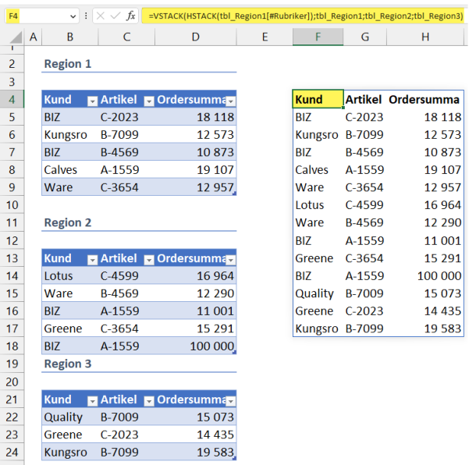Viewport: 476px width, 465px height.
Task: Open the Name Box dropdown arrow
Action: tap(73, 16)
